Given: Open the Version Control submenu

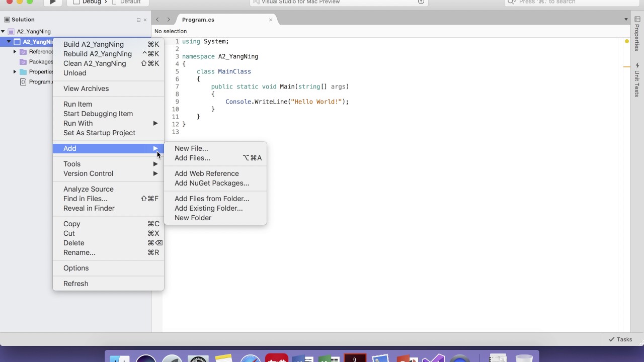Looking at the screenshot, I should [108, 173].
